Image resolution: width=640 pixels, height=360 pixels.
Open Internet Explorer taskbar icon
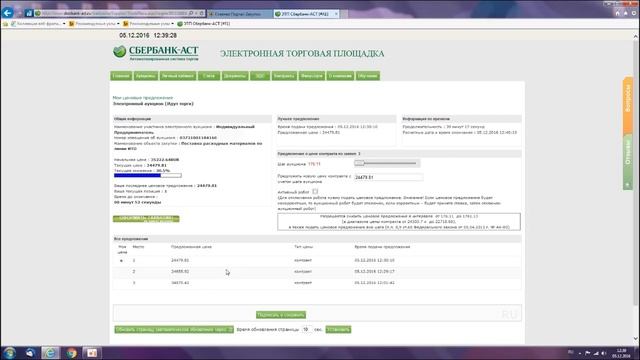(50, 353)
